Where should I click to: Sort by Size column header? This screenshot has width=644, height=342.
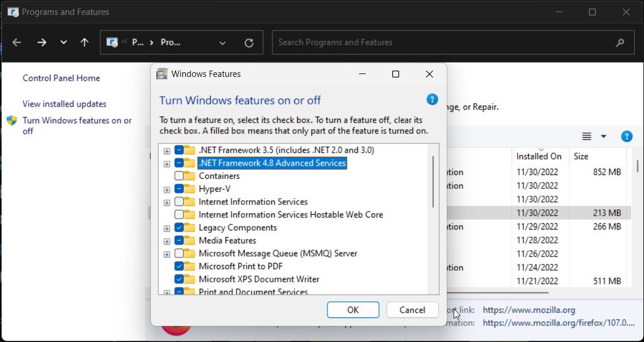581,156
